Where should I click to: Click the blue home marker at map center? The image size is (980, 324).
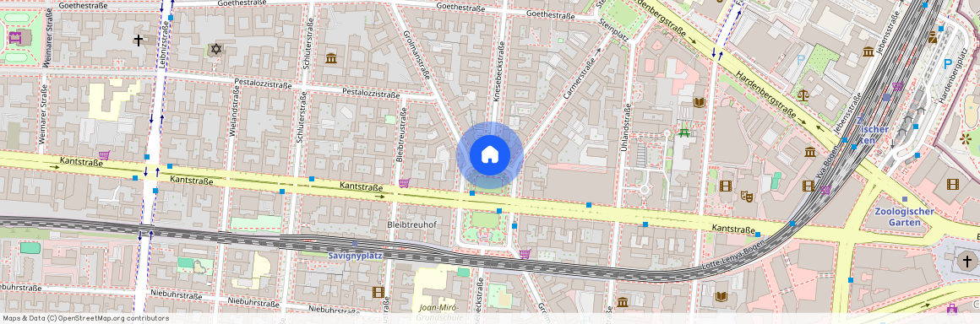490,154
